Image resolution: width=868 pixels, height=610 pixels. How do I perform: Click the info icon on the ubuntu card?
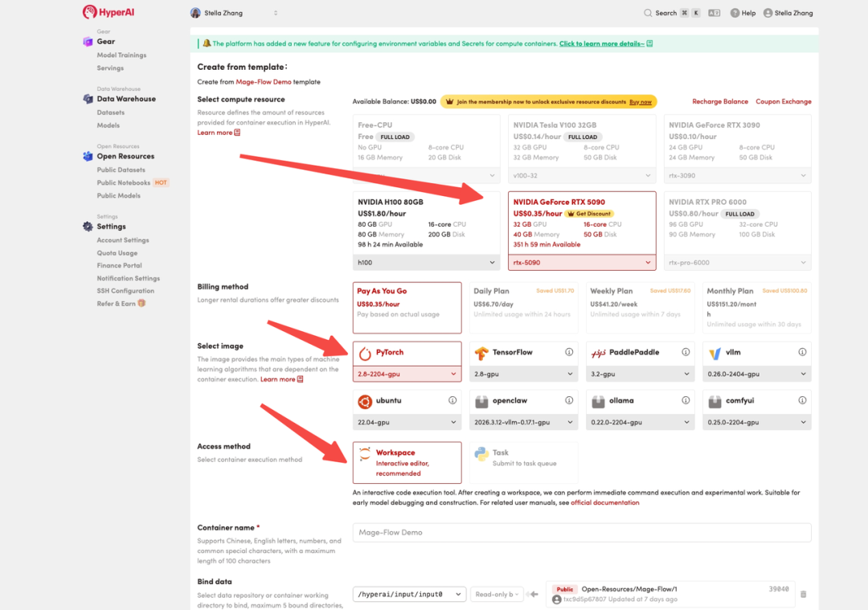[x=452, y=400]
